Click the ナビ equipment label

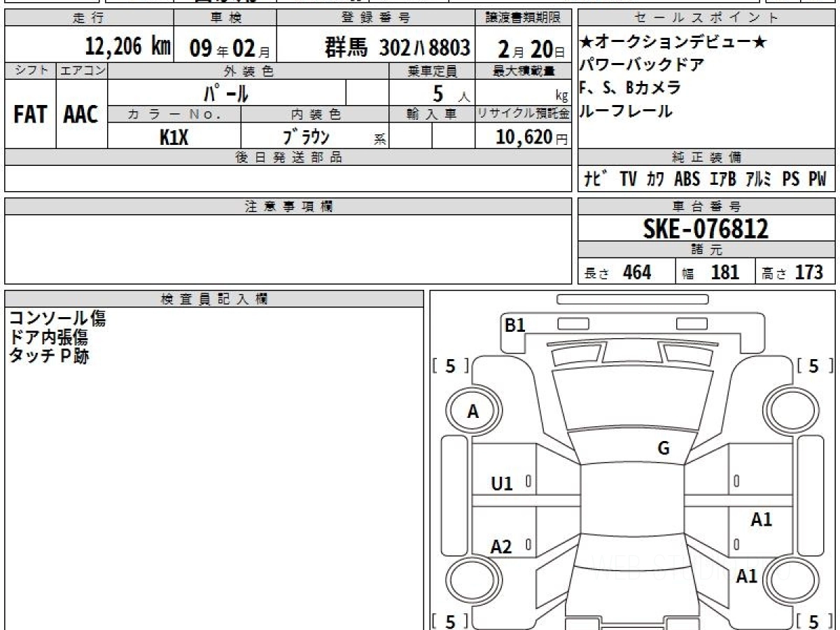click(x=594, y=179)
